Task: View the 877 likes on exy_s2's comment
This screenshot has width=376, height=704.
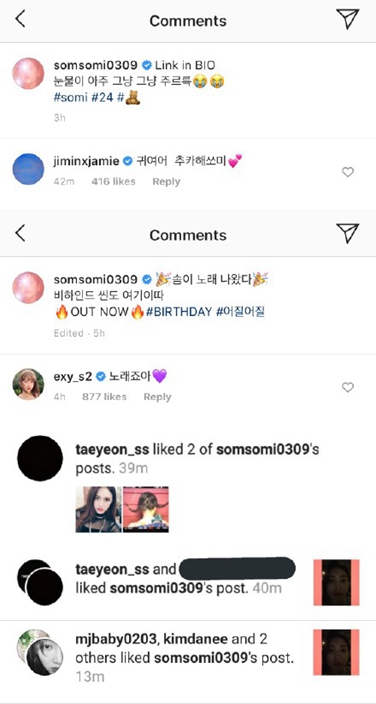Action: (104, 397)
